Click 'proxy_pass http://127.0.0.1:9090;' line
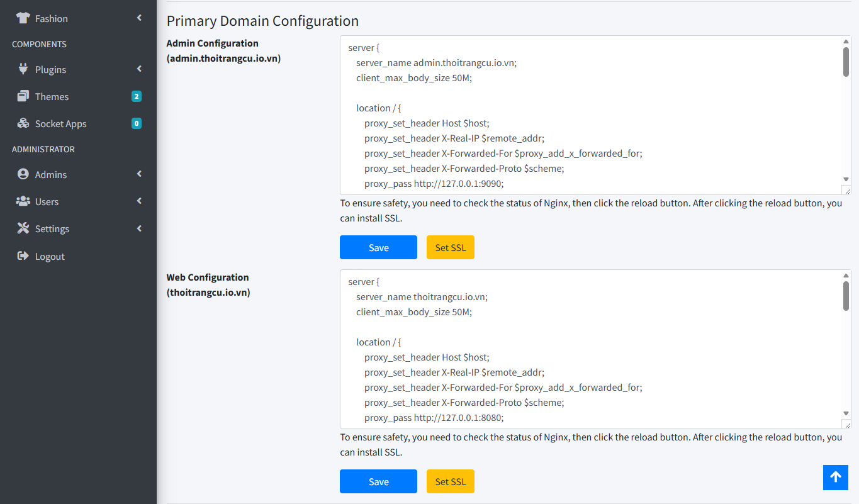Image resolution: width=859 pixels, height=504 pixels. click(434, 184)
